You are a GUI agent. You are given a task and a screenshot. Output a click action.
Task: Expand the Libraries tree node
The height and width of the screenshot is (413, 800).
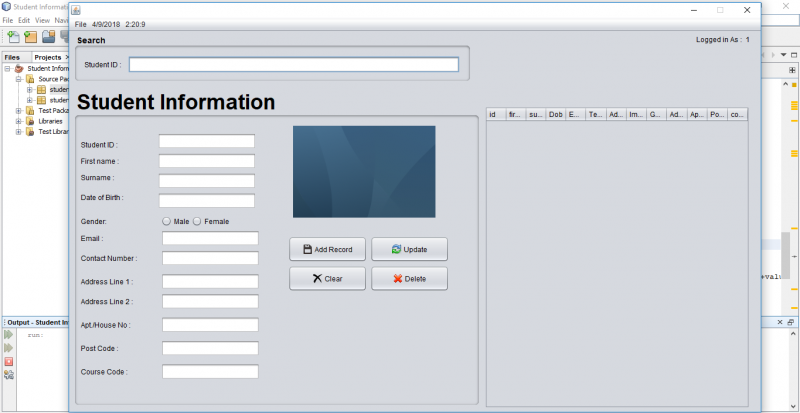point(18,122)
